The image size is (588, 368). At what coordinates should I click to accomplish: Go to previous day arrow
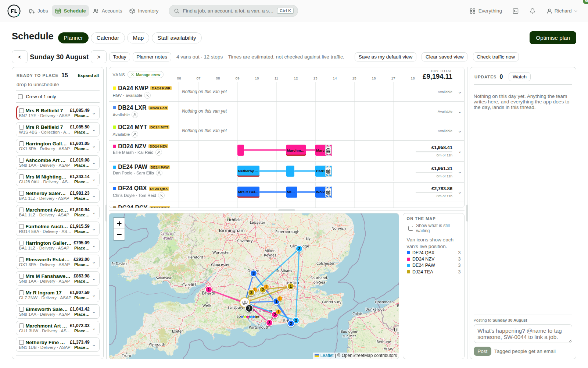pos(19,57)
